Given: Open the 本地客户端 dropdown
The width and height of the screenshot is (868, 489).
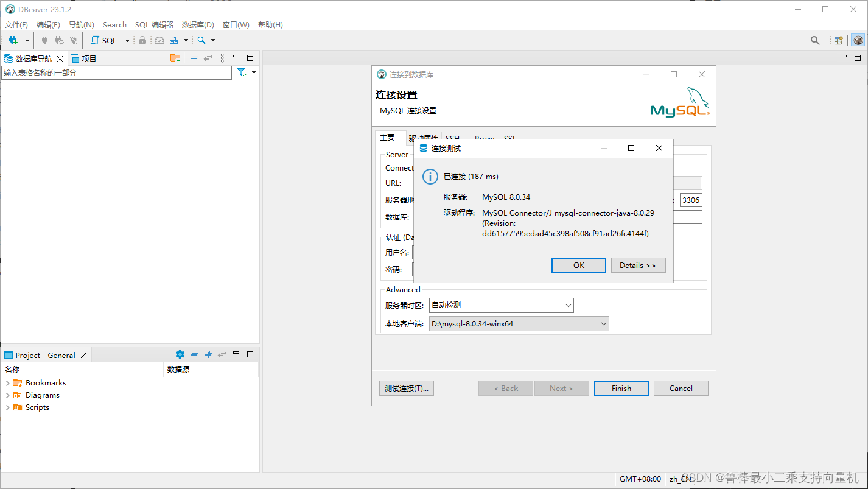Looking at the screenshot, I should [519, 324].
